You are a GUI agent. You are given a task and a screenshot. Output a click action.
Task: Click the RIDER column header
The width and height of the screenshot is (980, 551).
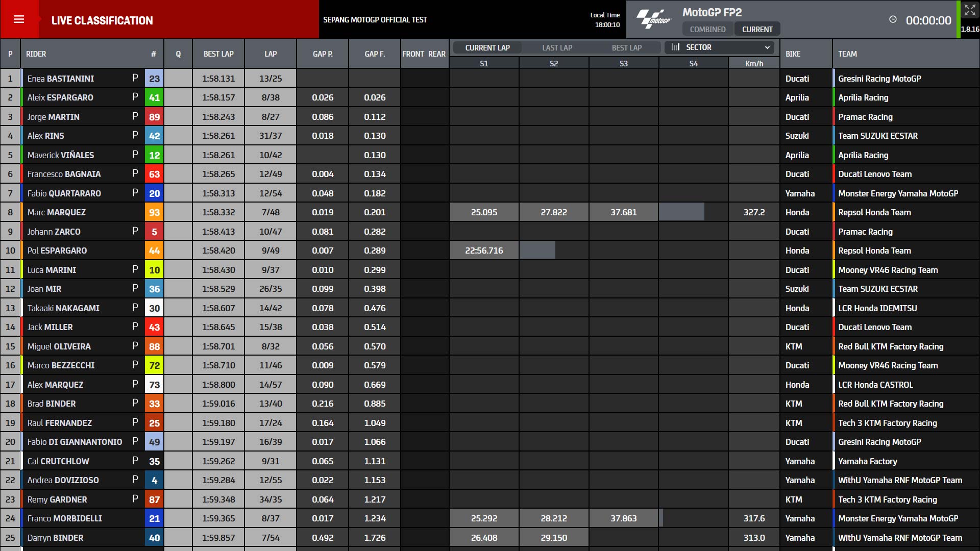pos(36,54)
